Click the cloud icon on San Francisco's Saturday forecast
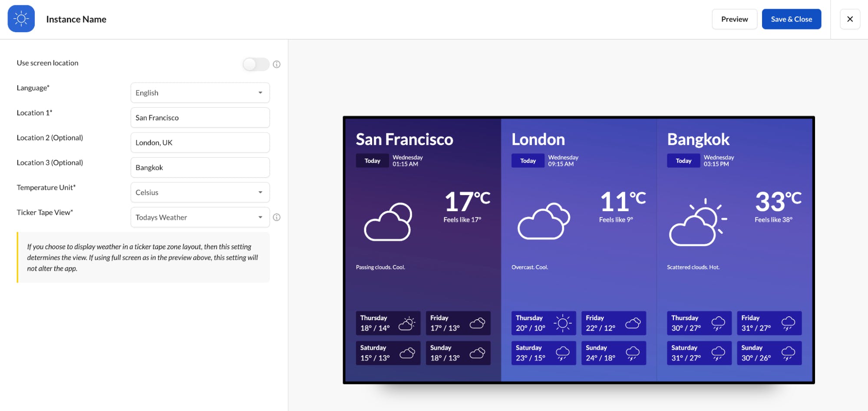 click(407, 353)
